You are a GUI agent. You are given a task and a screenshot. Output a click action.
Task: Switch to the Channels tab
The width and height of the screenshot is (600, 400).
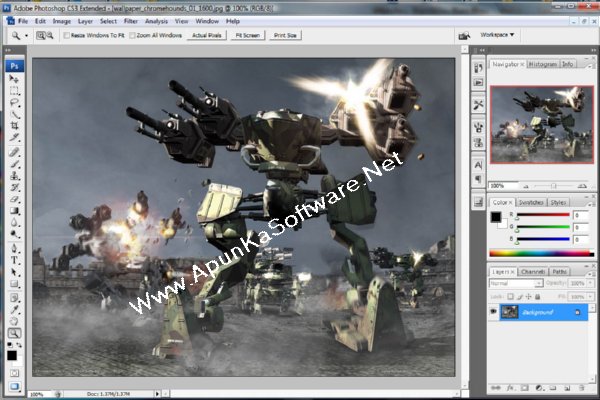pos(533,271)
